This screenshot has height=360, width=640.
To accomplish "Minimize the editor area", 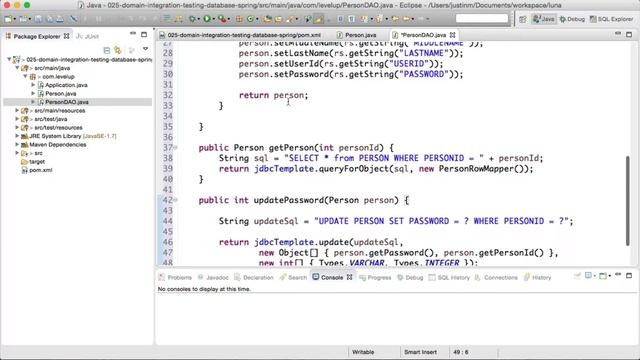I will [x=618, y=34].
